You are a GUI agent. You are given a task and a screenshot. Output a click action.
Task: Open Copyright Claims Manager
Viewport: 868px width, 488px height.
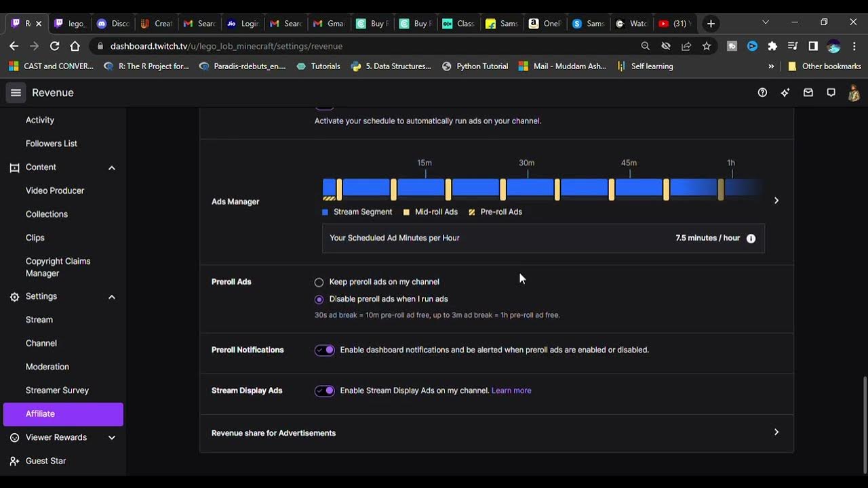click(x=58, y=267)
